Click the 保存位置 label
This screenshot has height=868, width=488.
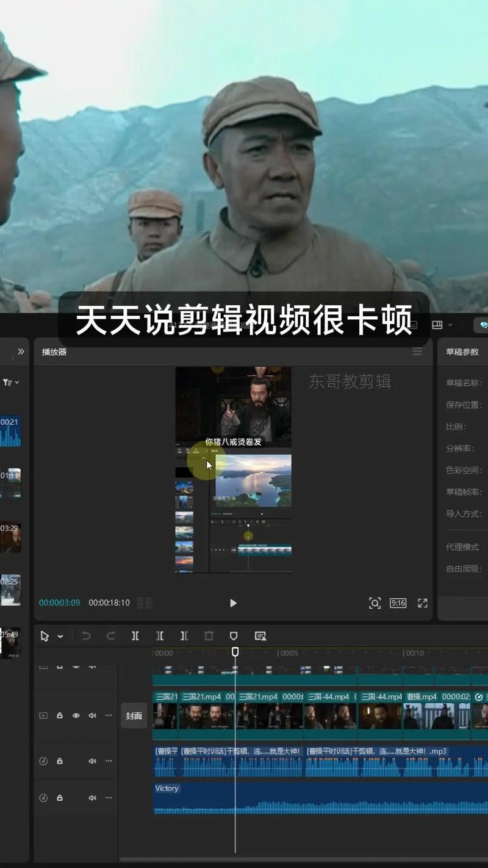464,405
